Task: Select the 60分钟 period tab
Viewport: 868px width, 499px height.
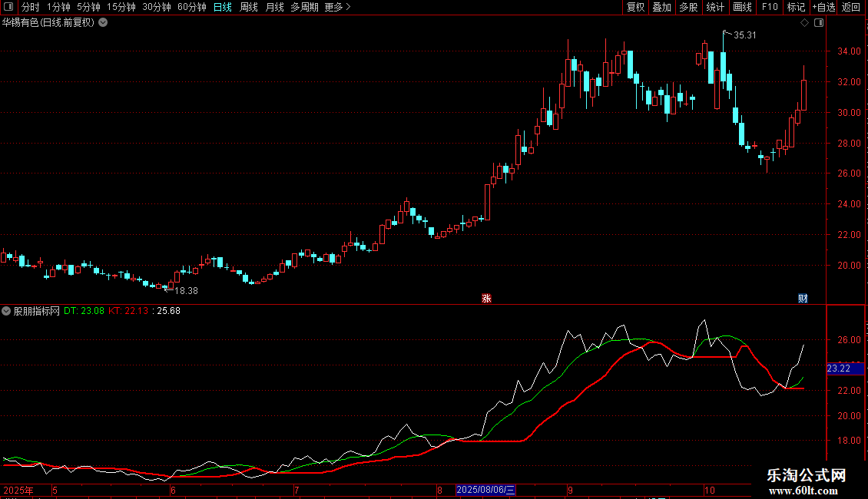Action: (191, 7)
